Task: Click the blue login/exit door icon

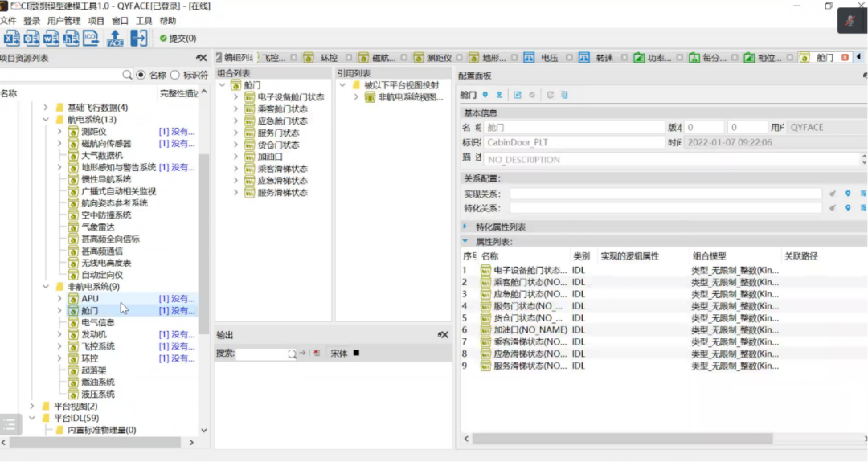Action: 139,38
